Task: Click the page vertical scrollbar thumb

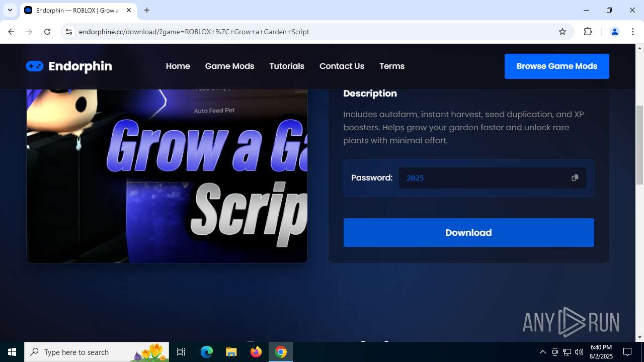Action: pyautogui.click(x=640, y=145)
